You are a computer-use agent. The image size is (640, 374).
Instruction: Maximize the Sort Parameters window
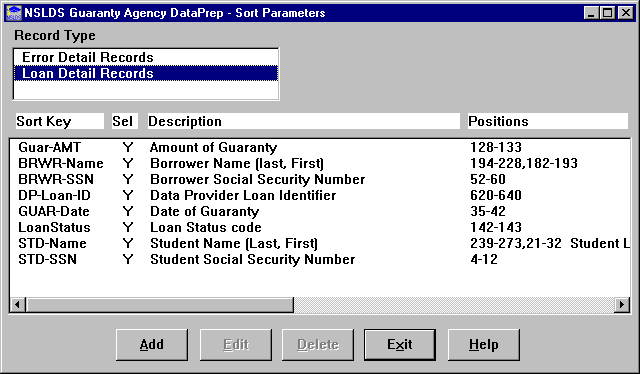click(607, 13)
